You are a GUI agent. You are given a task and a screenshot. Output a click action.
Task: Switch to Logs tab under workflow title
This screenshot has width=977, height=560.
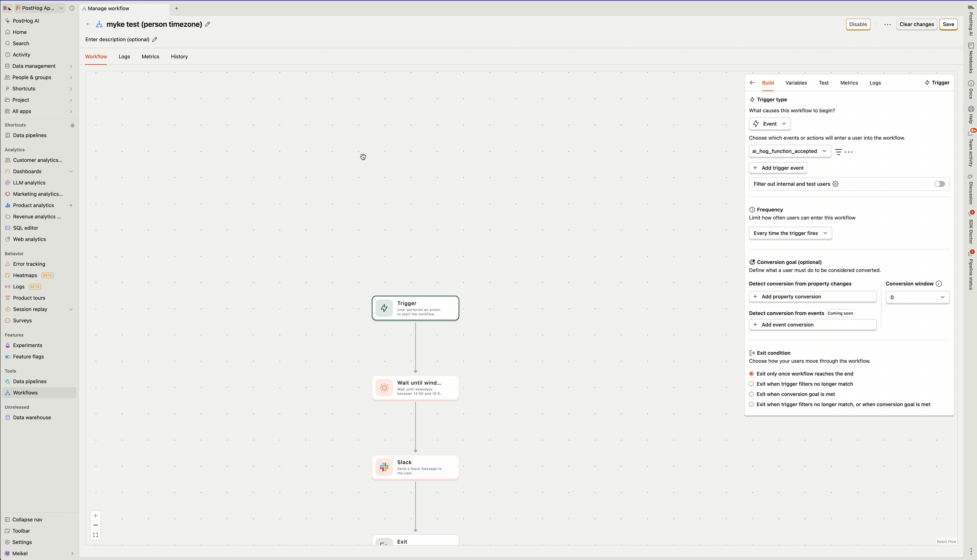pos(124,57)
